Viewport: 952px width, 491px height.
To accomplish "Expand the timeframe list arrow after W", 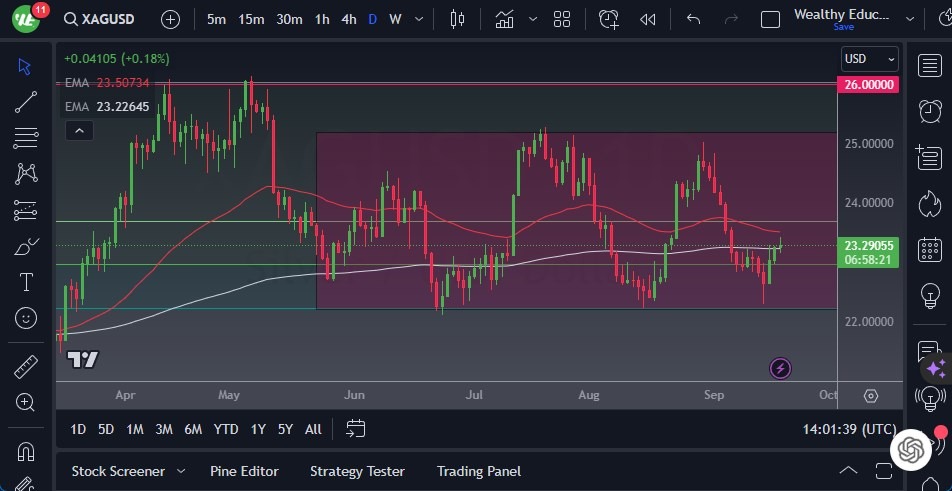I will [420, 19].
